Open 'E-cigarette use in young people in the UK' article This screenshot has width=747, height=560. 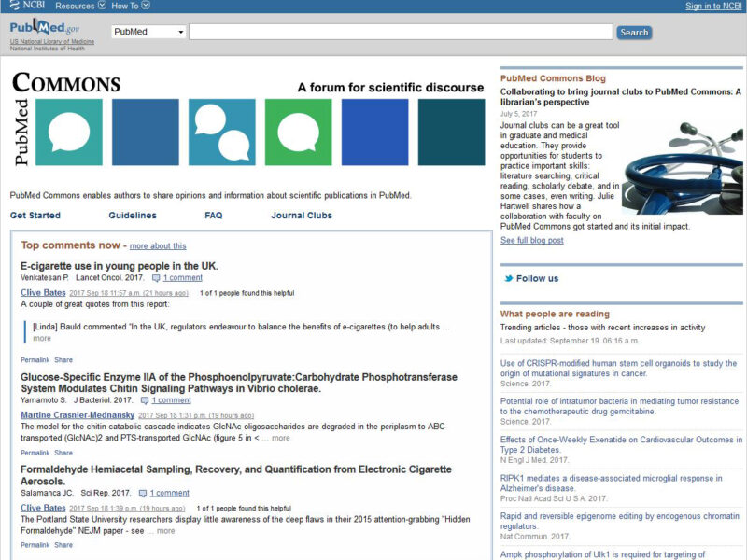pyautogui.click(x=120, y=266)
